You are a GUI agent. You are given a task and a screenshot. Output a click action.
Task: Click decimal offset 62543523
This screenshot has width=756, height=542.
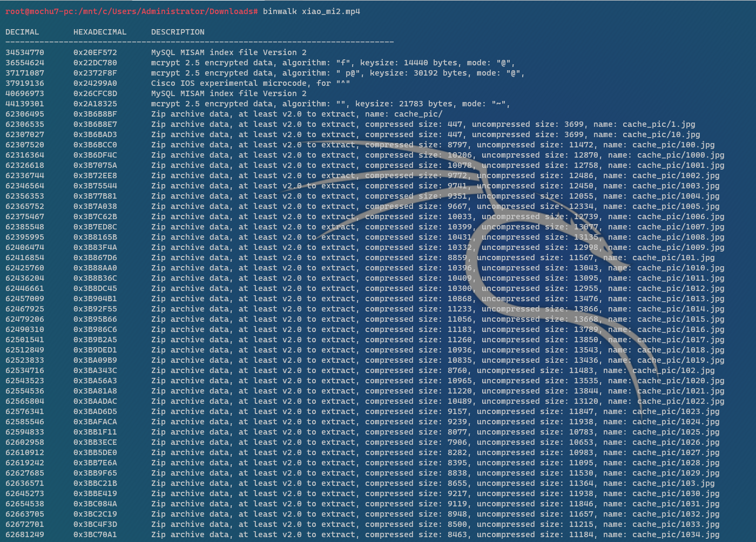25,381
